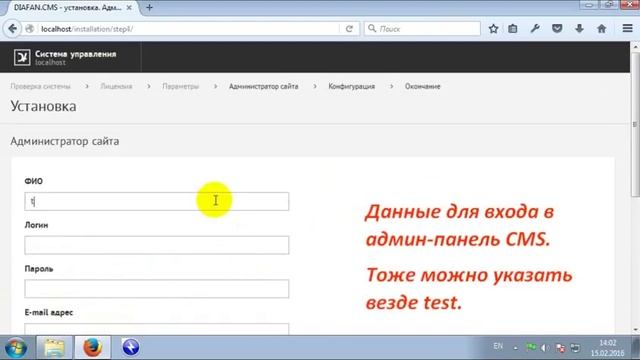This screenshot has width=640, height=360.
Task: Click the scrollbar up arrow
Action: click(635, 47)
